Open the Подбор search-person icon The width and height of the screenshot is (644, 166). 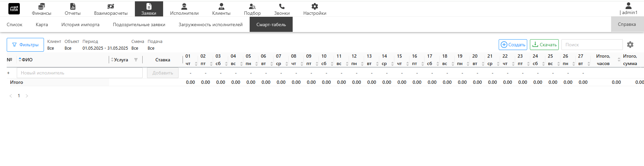252,6
